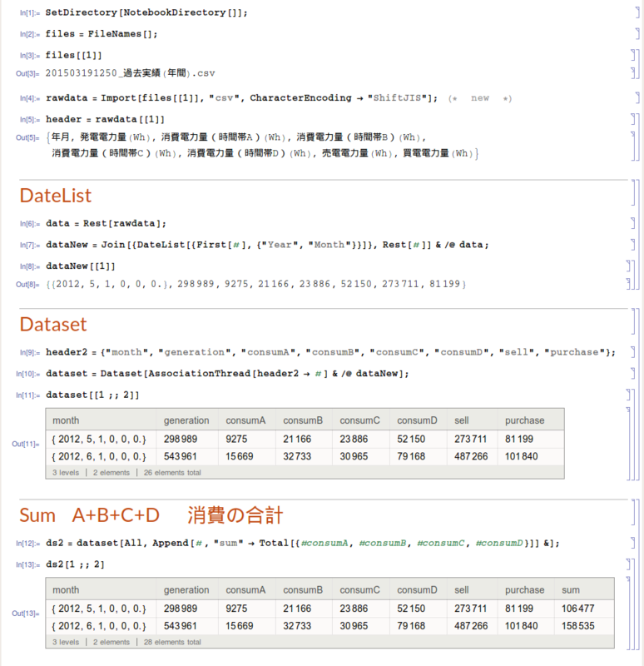Screen dimensions: 644x666
Task: Click the SetDirectory input line
Action: point(146,12)
